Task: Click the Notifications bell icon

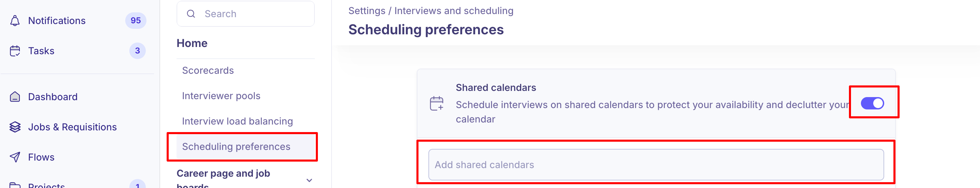Action: click(x=15, y=21)
